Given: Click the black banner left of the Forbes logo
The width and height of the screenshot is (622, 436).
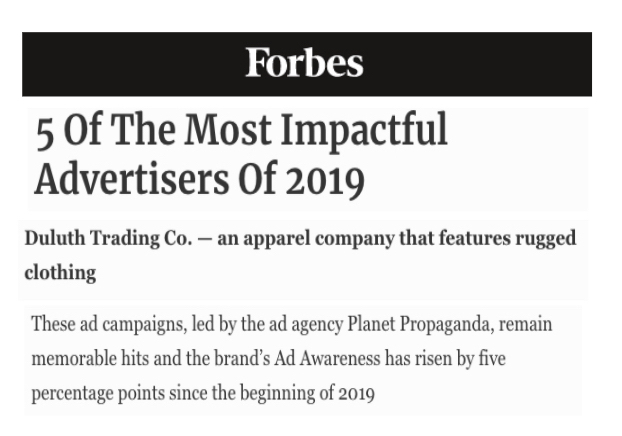Looking at the screenshot, I should coord(133,64).
